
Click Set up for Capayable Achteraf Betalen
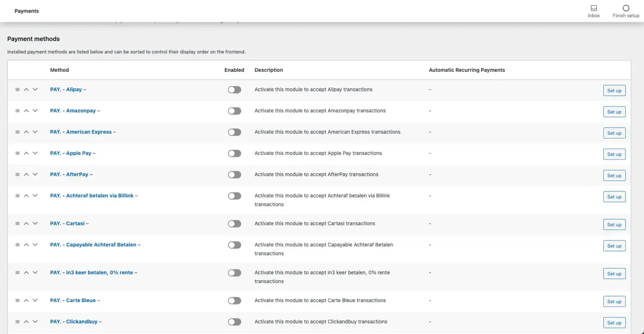tap(614, 246)
